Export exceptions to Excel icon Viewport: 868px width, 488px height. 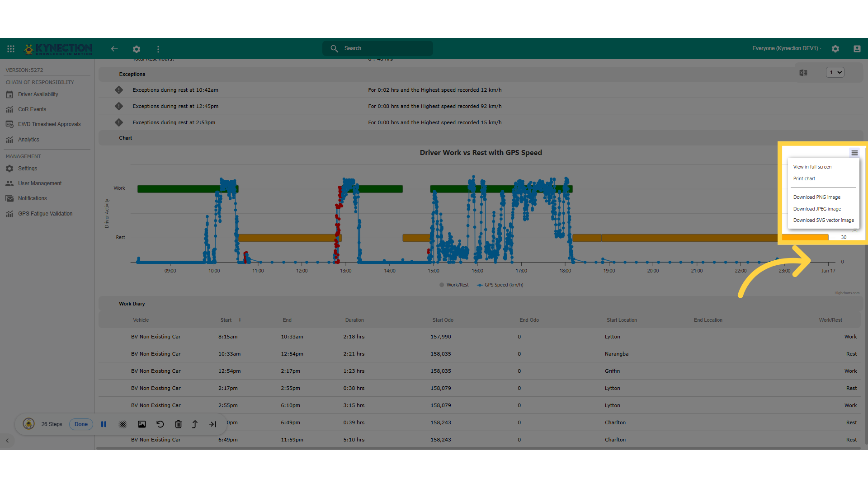(x=803, y=73)
